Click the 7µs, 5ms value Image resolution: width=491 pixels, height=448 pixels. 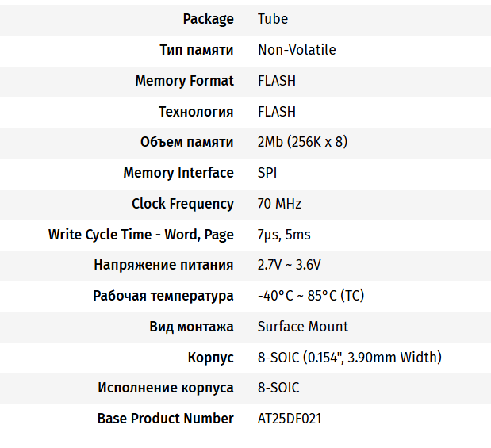[x=284, y=235]
